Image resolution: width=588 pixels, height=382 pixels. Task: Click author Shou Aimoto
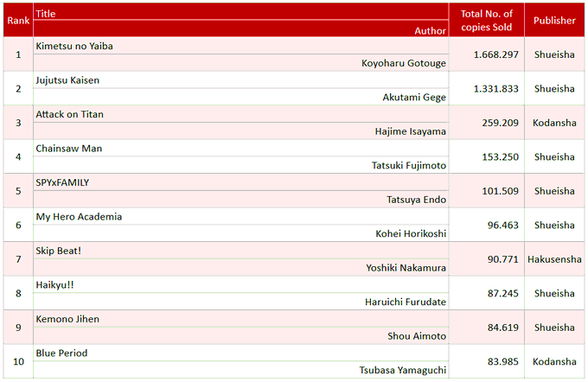coord(417,336)
